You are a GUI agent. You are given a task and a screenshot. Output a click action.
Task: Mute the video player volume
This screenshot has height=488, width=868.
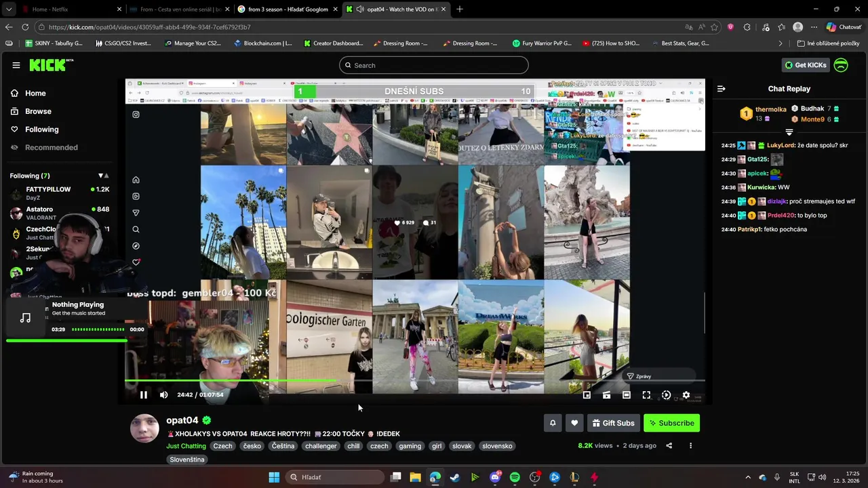coord(163,395)
